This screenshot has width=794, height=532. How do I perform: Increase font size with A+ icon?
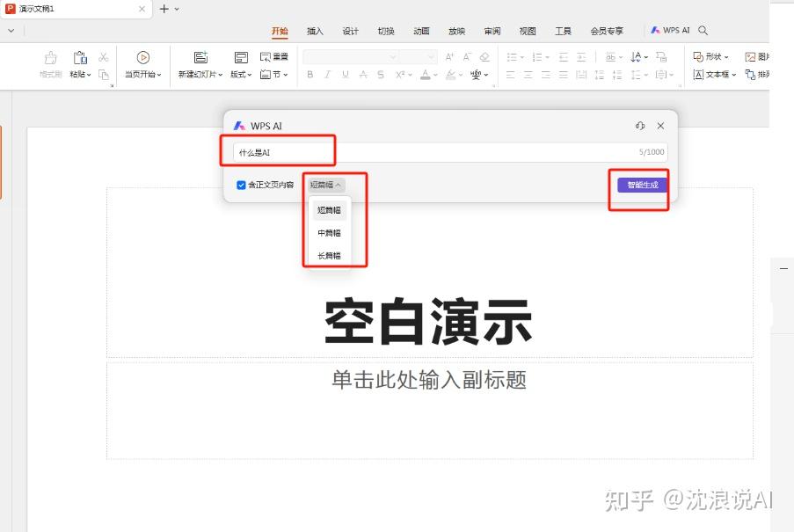click(449, 56)
